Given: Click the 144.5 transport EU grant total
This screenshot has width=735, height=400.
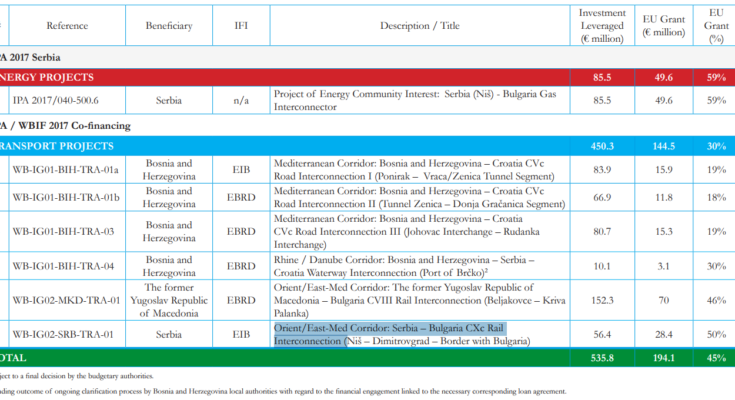Looking at the screenshot, I should (664, 146).
